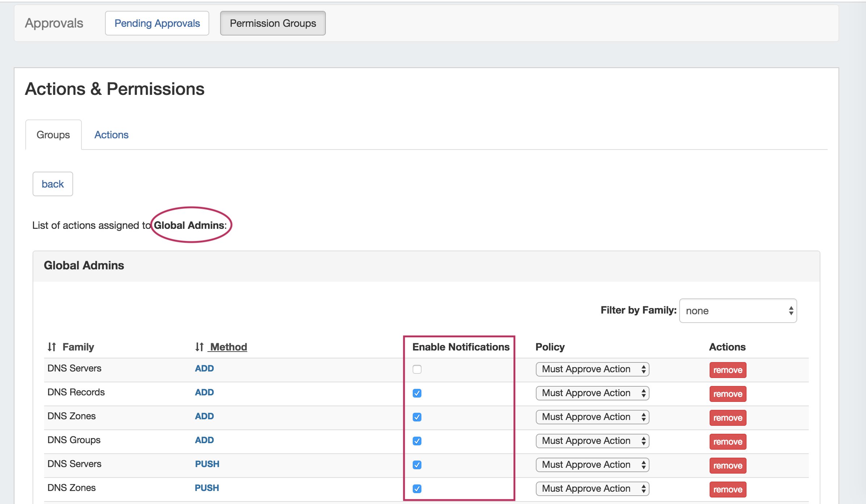Viewport: 866px width, 504px height.
Task: Remove the DNS Groups ADD action
Action: point(727,442)
